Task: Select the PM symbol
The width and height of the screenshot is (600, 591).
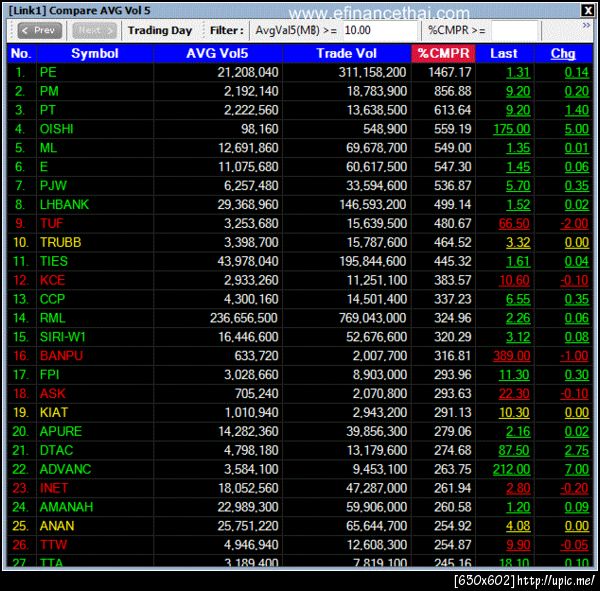Action: tap(49, 91)
